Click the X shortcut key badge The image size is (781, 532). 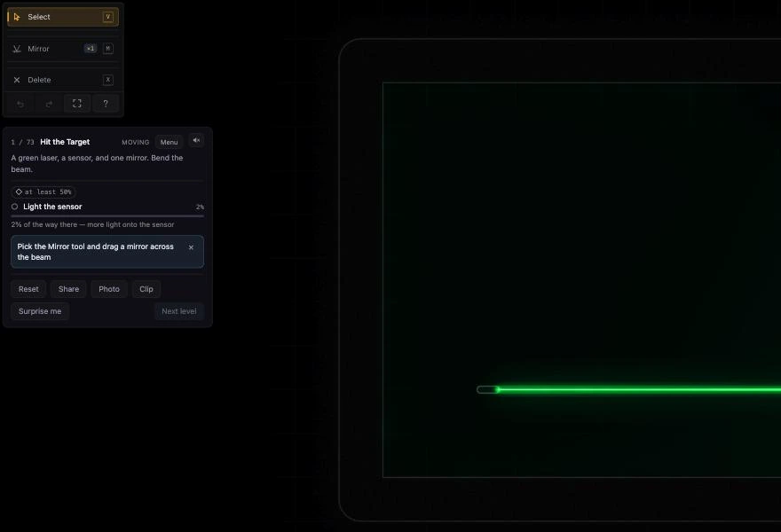pos(108,80)
